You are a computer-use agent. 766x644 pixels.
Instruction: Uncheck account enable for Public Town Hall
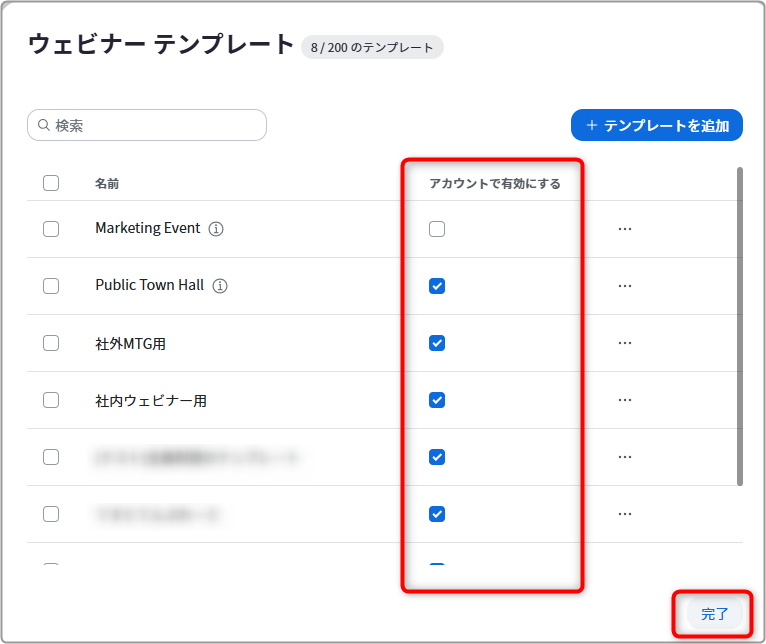(x=437, y=286)
